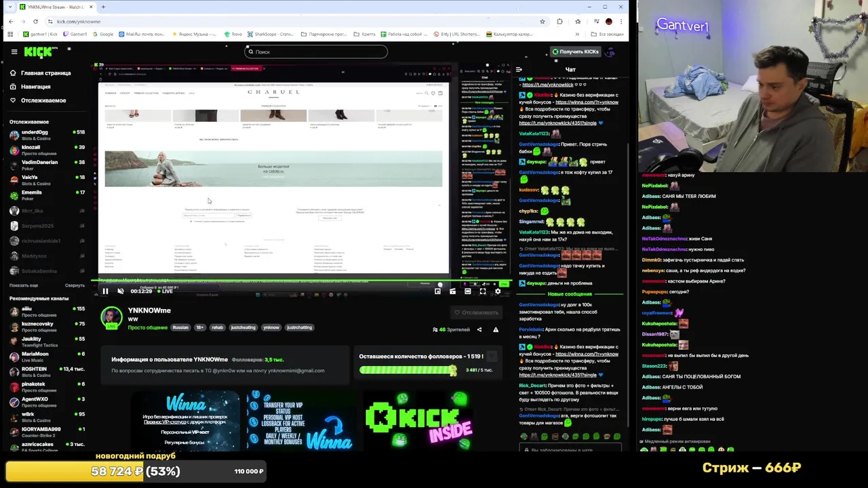Click the t.me/ynknowkick link in chat
The image size is (868, 488).
tap(547, 85)
